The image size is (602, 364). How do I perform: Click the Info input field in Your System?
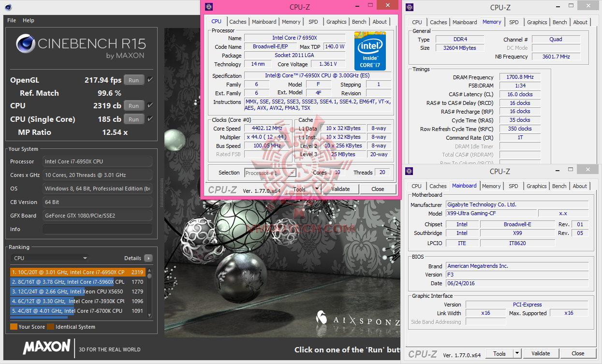[x=97, y=229]
